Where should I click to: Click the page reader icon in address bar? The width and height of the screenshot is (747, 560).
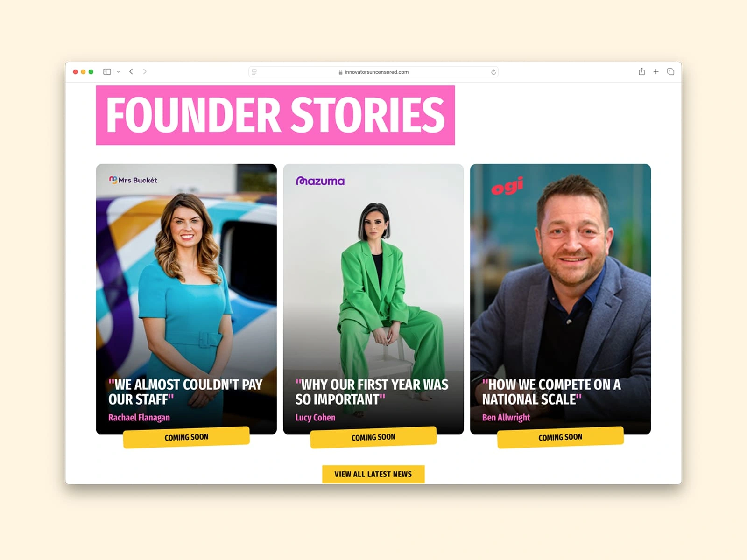pos(254,72)
